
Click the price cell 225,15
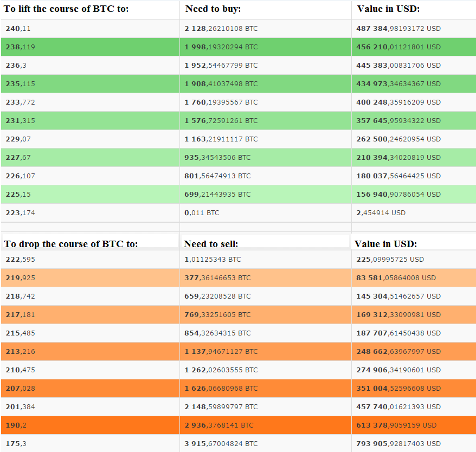18,194
